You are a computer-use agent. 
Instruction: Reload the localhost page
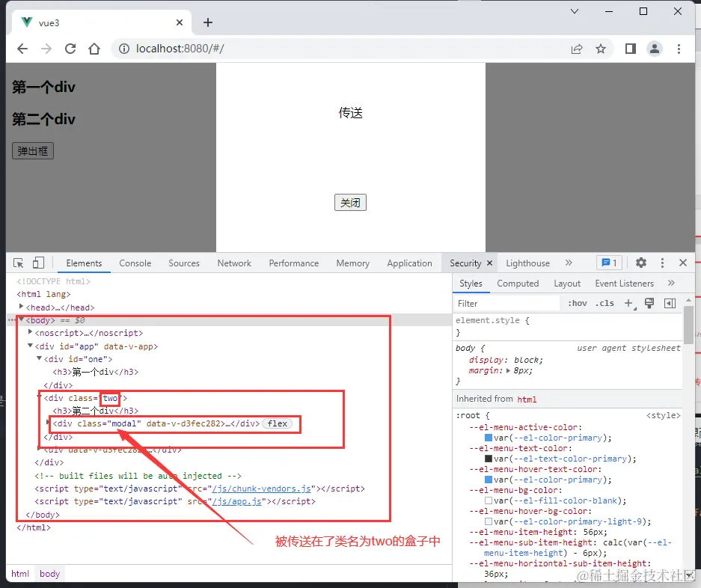[70, 49]
